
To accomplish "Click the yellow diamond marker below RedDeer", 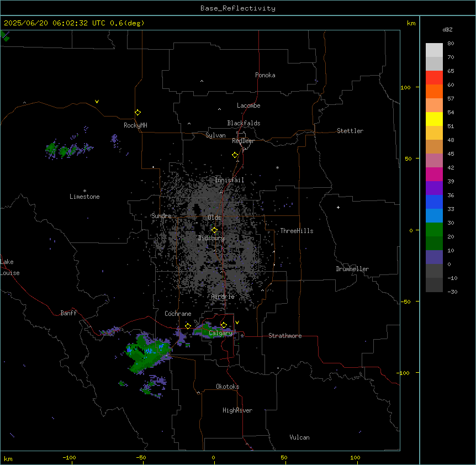I will tap(235, 155).
